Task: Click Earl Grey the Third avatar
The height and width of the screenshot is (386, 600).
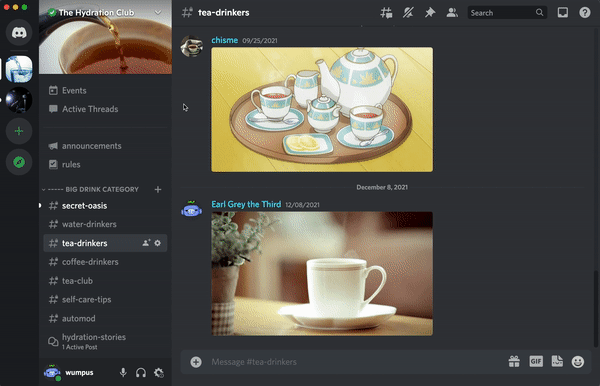Action: tap(191, 210)
